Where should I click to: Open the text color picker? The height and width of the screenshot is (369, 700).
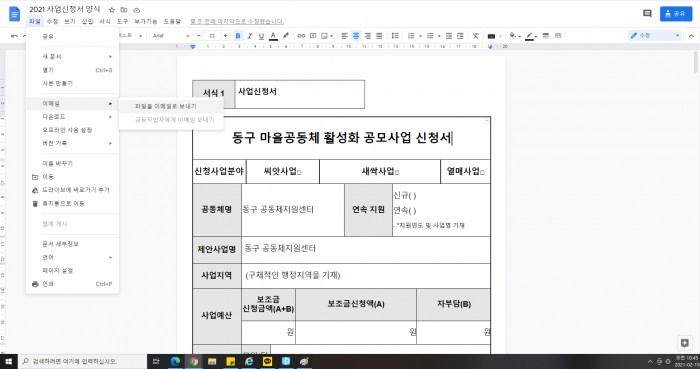click(x=273, y=36)
